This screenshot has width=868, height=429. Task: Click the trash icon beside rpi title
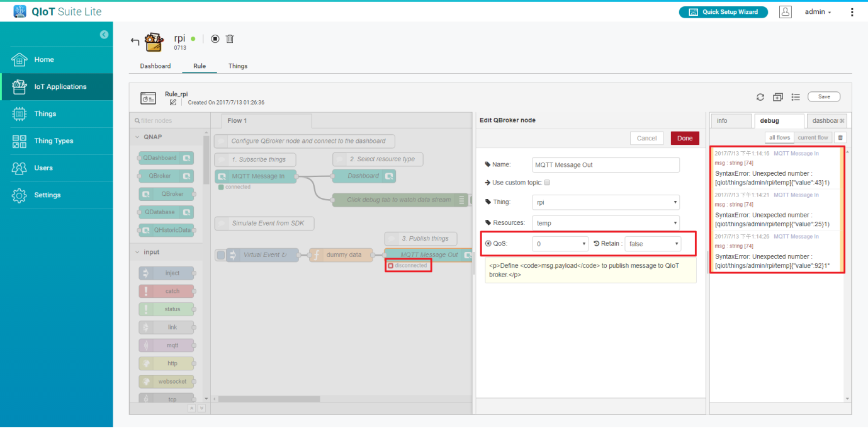tap(230, 39)
